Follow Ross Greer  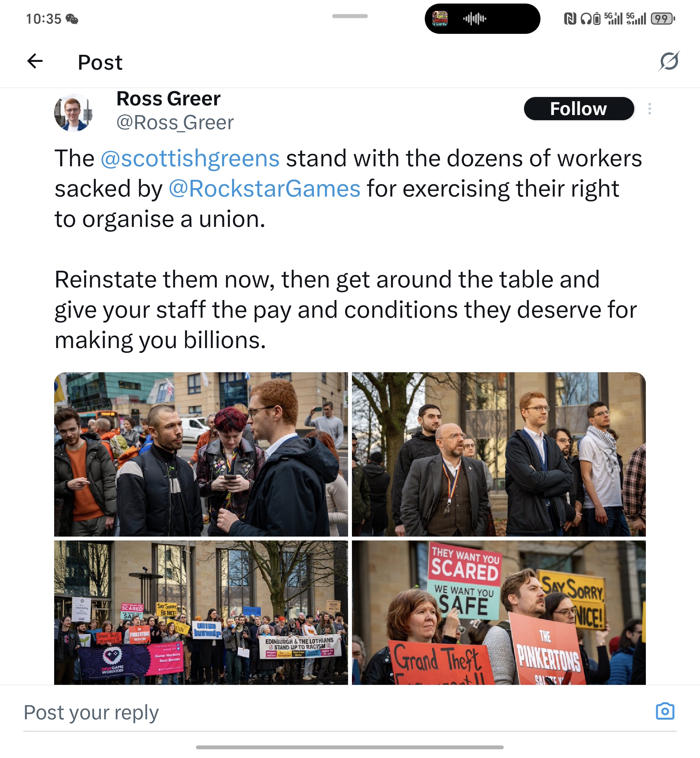pos(578,109)
